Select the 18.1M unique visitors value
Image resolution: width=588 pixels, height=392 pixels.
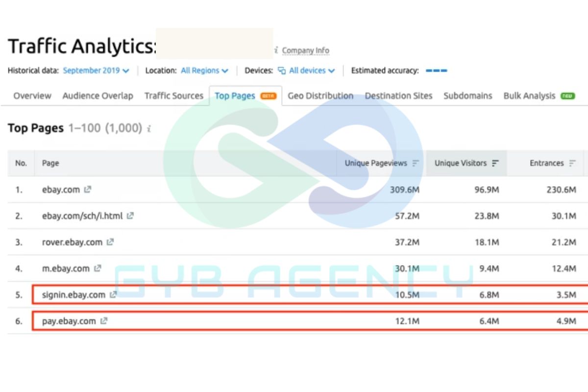486,242
